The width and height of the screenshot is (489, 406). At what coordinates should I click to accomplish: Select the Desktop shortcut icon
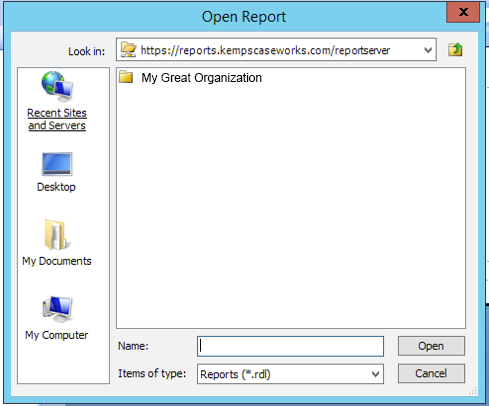point(57,164)
